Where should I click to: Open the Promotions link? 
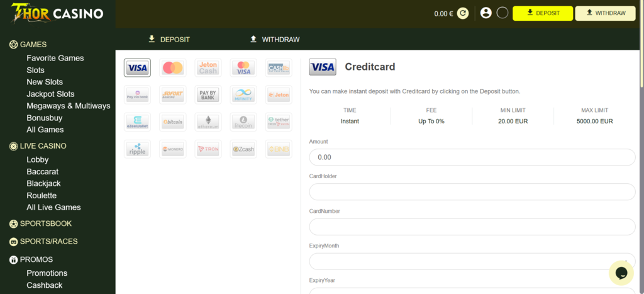tap(47, 273)
